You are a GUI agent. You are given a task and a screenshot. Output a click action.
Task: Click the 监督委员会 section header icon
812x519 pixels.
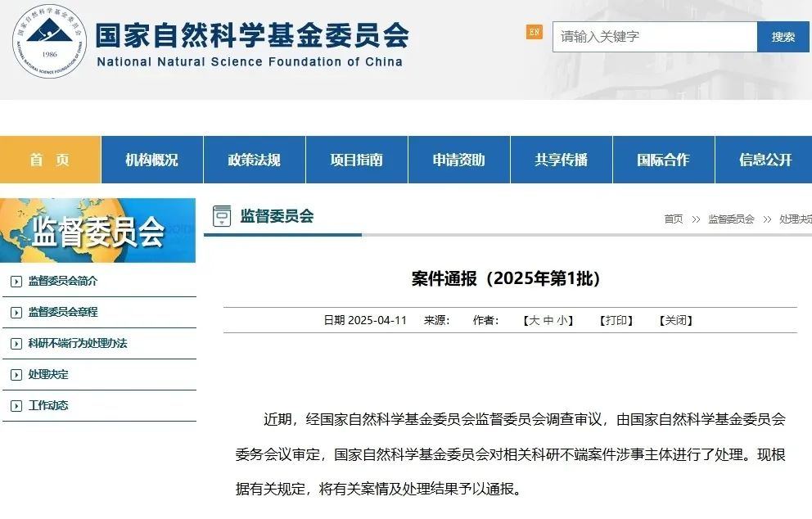tap(221, 216)
